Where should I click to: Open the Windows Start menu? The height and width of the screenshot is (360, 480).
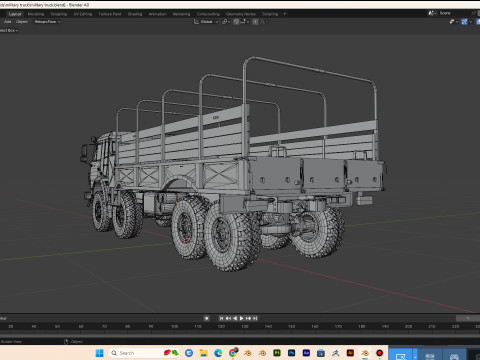tap(99, 353)
